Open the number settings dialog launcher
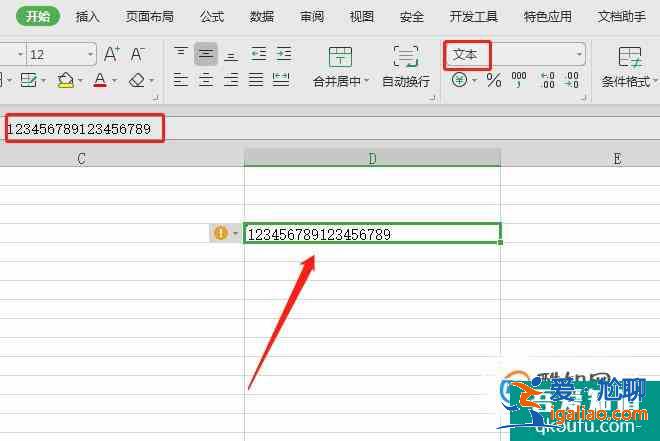Viewport: 660px width, 441px height. [583, 98]
